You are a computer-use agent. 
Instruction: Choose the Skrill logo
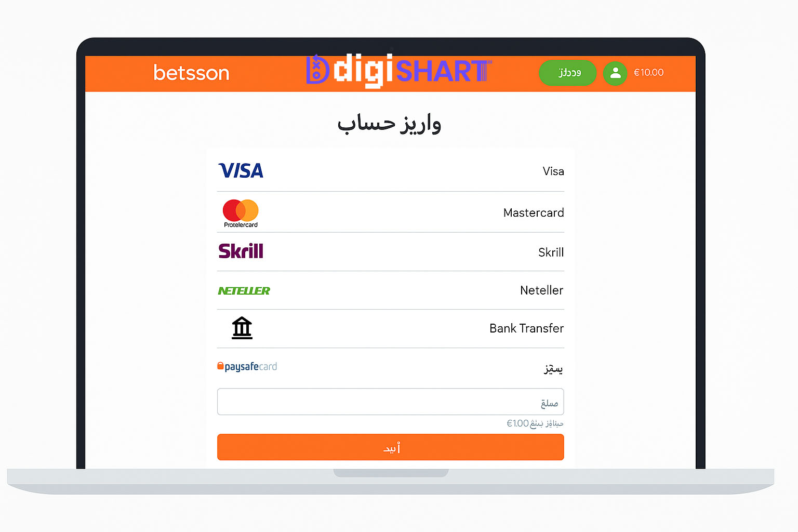pos(241,251)
